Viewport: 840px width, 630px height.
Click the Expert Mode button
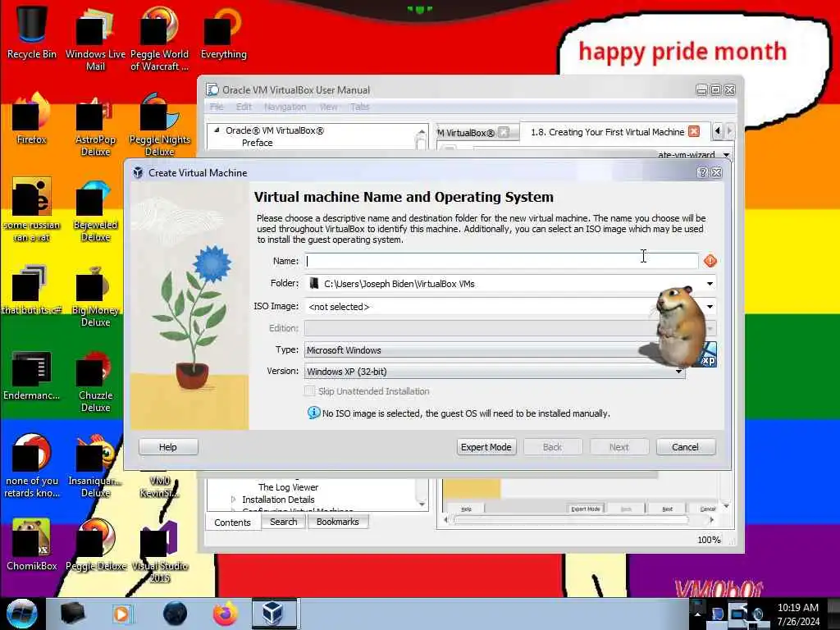click(486, 447)
